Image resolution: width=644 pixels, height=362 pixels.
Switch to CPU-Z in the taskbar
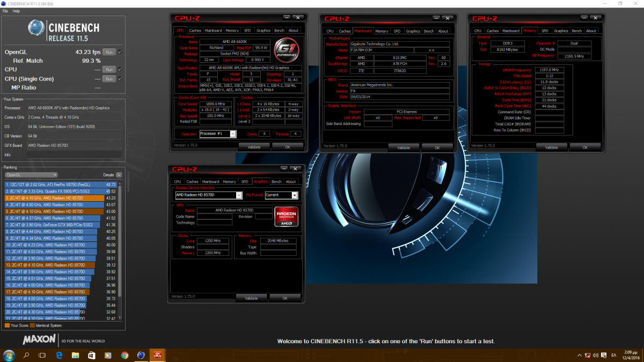pos(158,355)
